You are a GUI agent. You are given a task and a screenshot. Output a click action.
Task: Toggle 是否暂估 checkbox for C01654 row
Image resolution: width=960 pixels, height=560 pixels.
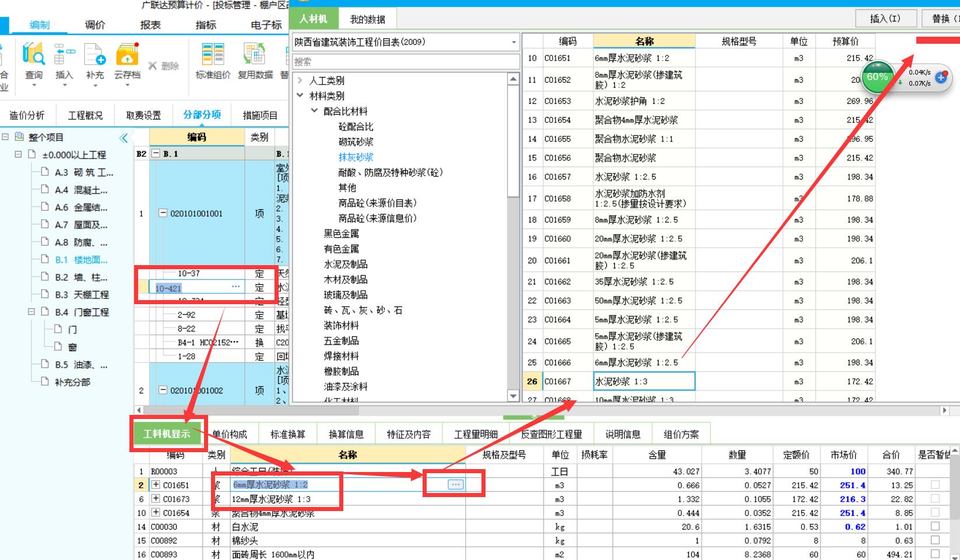(x=935, y=513)
